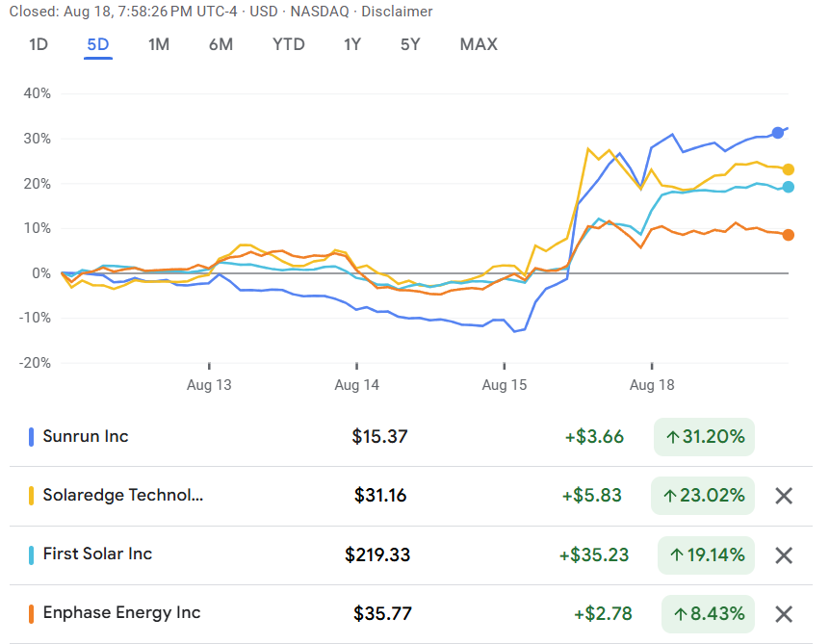This screenshot has width=830, height=644.
Task: Select the 1D time range tab
Action: [39, 44]
